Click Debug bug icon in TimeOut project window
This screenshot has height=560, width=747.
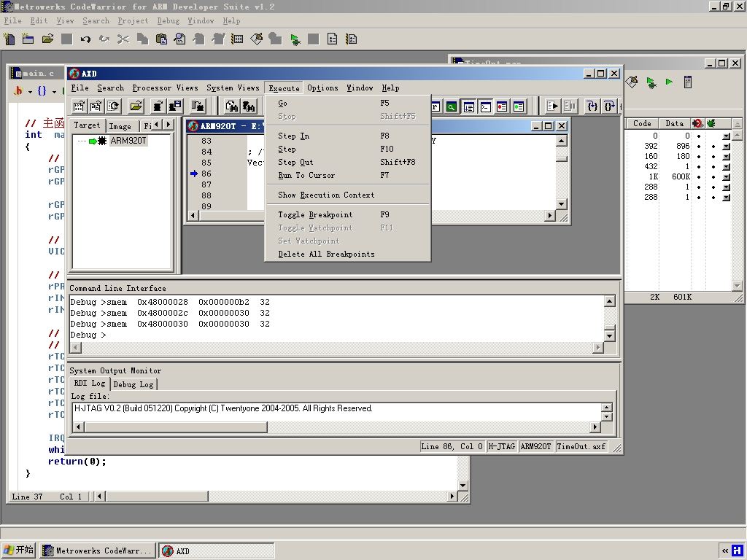pos(651,82)
